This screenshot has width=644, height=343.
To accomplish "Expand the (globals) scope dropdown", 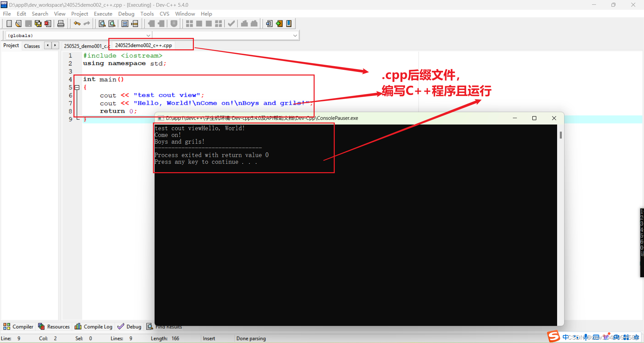I will tap(148, 35).
